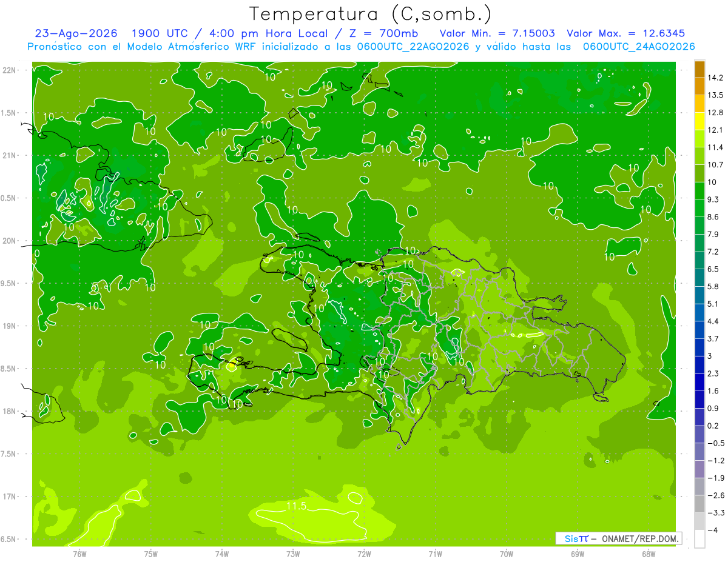The width and height of the screenshot is (728, 562).
Task: Click the '8.6' colorbar value
Action: click(713, 216)
